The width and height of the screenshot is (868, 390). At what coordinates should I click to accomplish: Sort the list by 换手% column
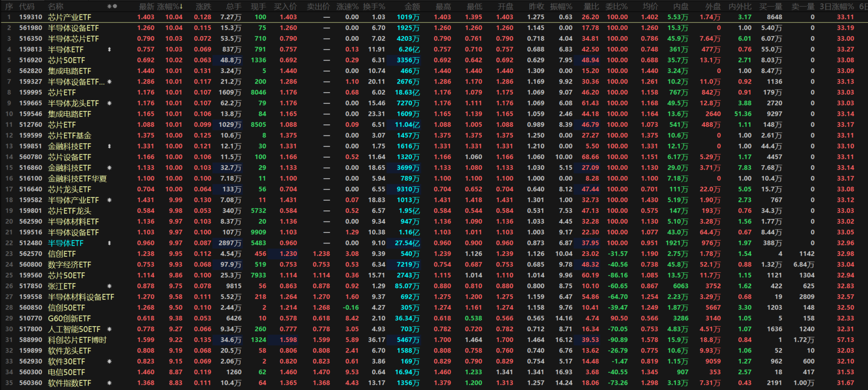(x=374, y=6)
